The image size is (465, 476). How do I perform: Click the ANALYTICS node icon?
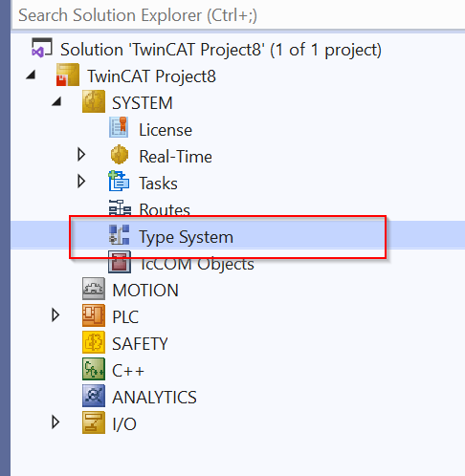(x=94, y=396)
